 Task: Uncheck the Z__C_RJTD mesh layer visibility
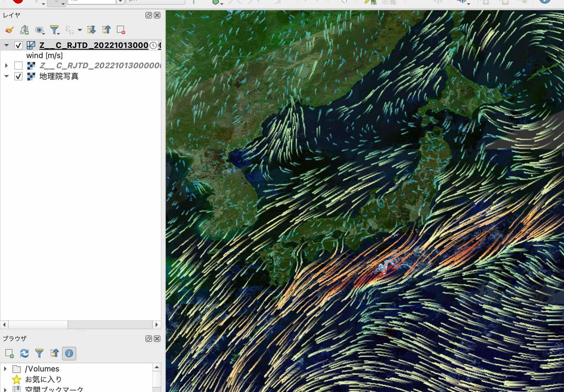pyautogui.click(x=18, y=45)
